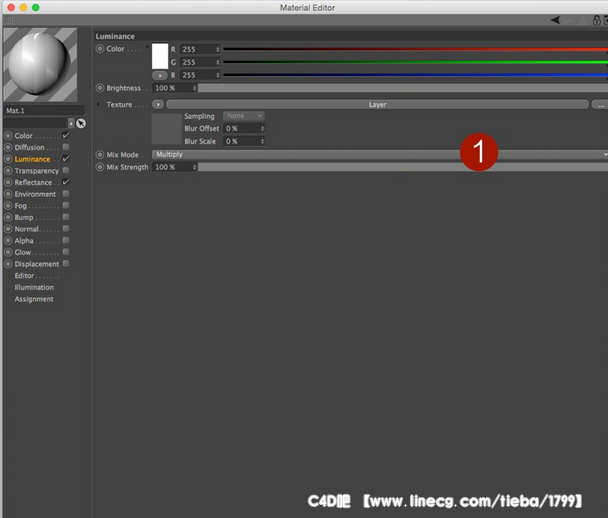The image size is (608, 518).
Task: Enable the Environment channel checkbox
Action: click(66, 193)
